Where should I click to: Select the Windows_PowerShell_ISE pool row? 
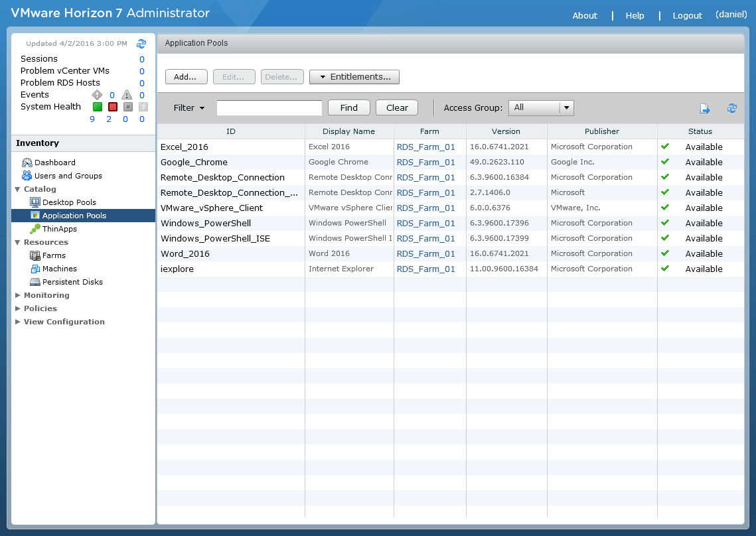tap(450, 238)
